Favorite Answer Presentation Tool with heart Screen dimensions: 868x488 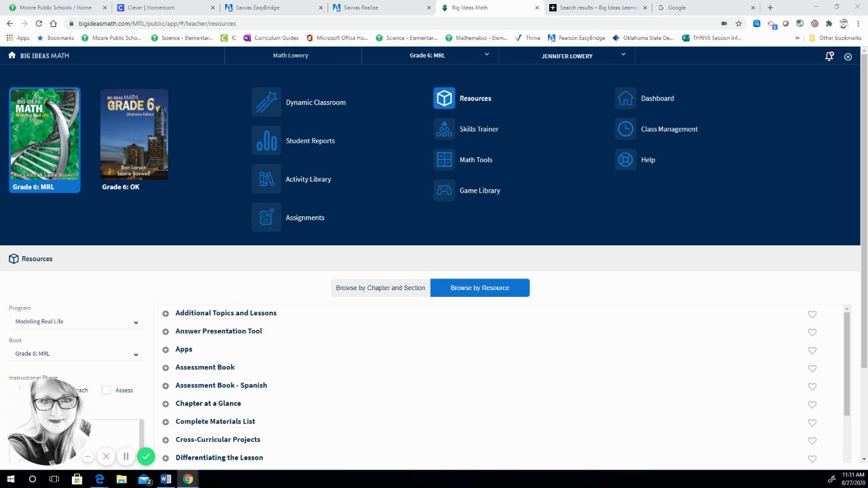[812, 332]
